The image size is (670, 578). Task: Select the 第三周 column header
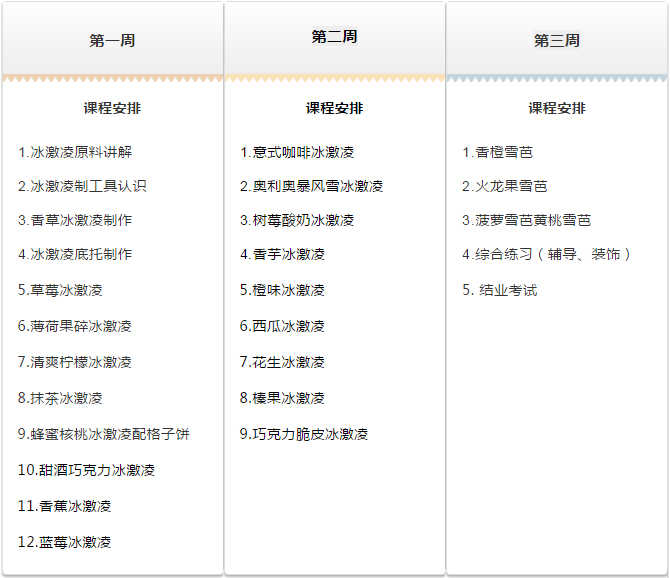pyautogui.click(x=557, y=41)
